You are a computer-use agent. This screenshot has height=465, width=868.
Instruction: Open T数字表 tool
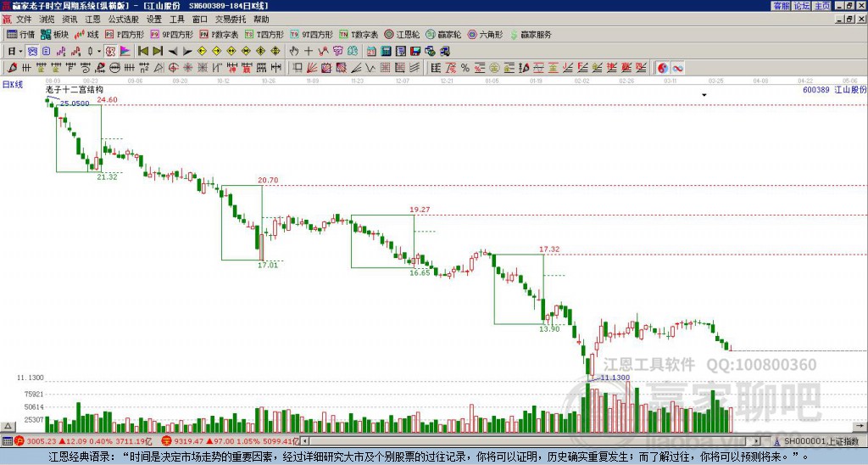(x=359, y=34)
